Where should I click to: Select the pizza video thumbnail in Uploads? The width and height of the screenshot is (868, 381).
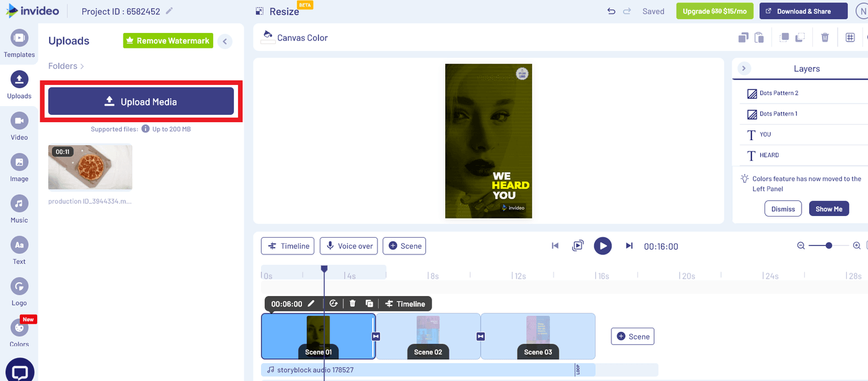point(90,166)
